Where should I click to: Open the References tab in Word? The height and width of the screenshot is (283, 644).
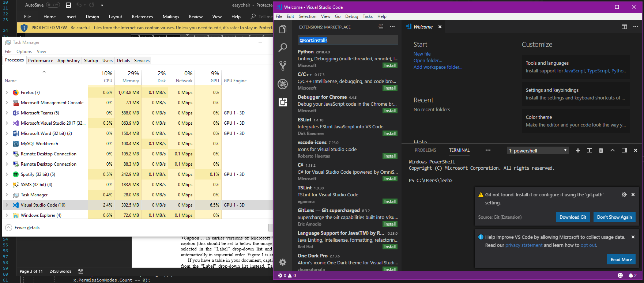pos(142,17)
